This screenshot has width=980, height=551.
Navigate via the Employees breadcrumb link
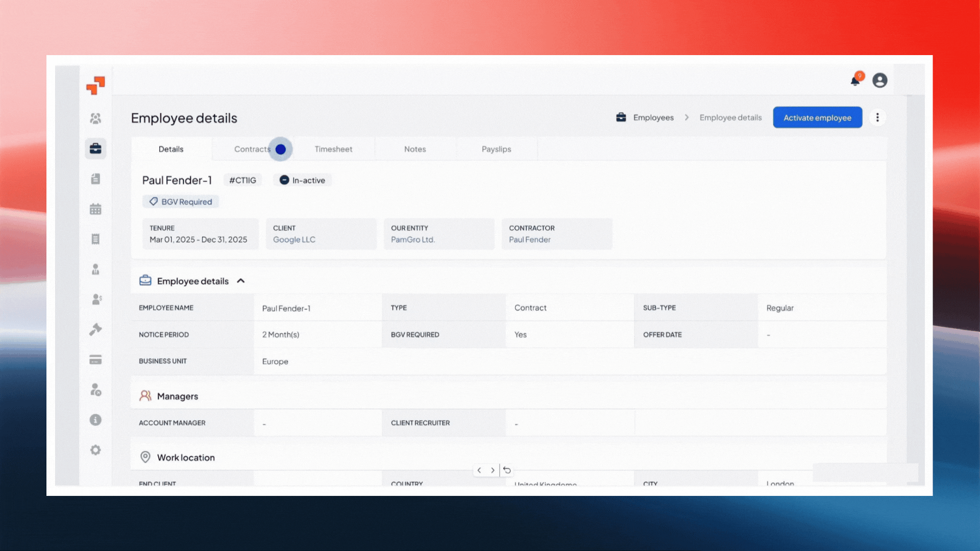click(x=653, y=117)
